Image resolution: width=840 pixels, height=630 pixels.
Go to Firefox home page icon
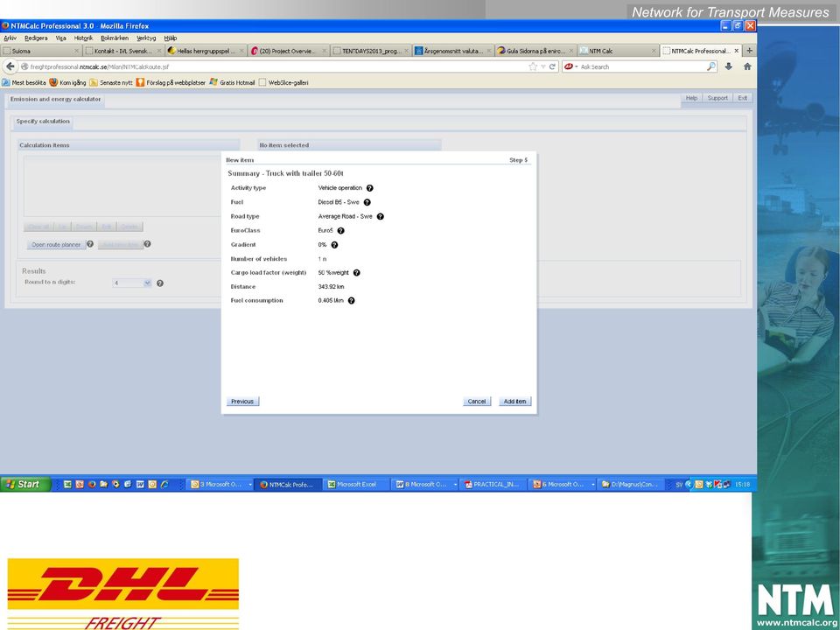747,66
